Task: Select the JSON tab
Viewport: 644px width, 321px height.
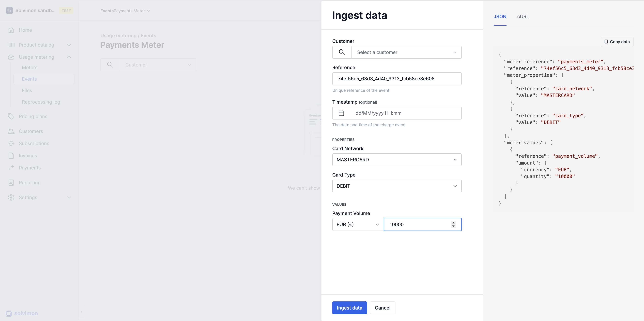Action: [x=500, y=17]
